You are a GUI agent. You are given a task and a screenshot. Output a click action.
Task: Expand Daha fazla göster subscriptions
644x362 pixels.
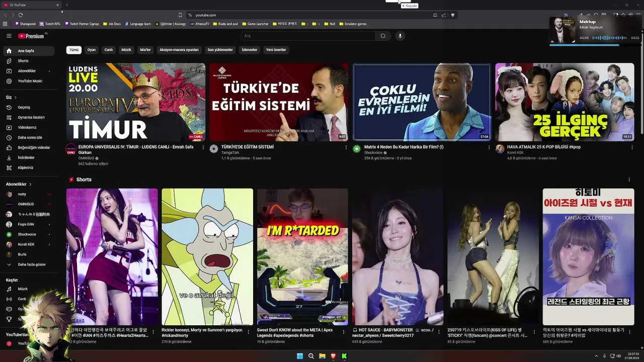[28, 264]
